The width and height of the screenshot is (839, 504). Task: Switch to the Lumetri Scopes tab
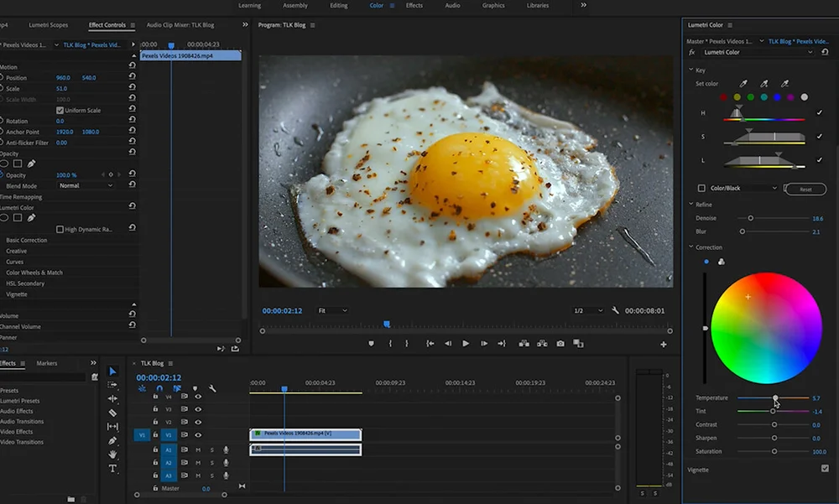48,25
